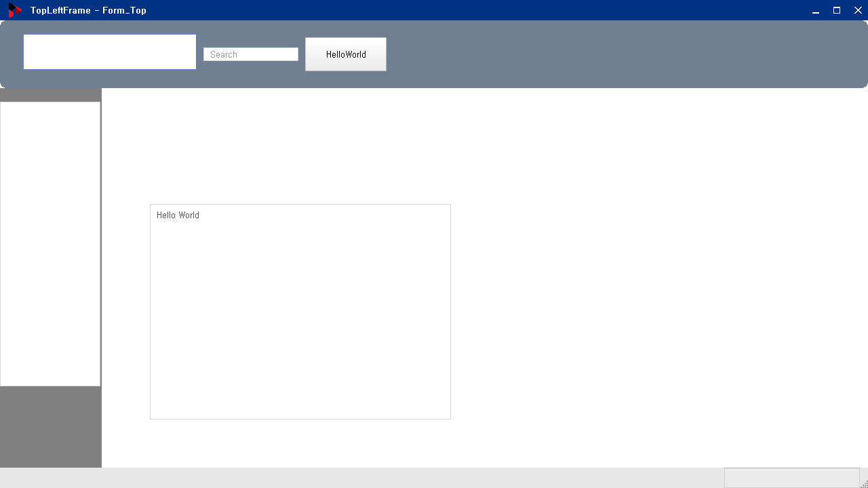
Task: Maximize the TopLeftFrame window
Action: pyautogui.click(x=837, y=10)
